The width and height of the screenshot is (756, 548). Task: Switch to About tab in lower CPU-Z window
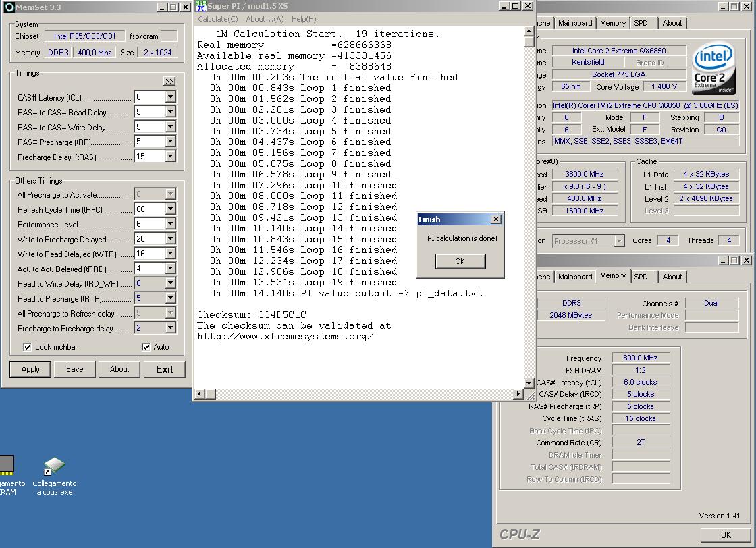pos(672,277)
